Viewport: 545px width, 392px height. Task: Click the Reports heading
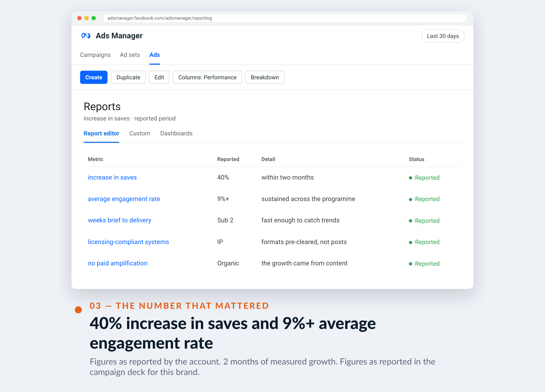(x=102, y=107)
